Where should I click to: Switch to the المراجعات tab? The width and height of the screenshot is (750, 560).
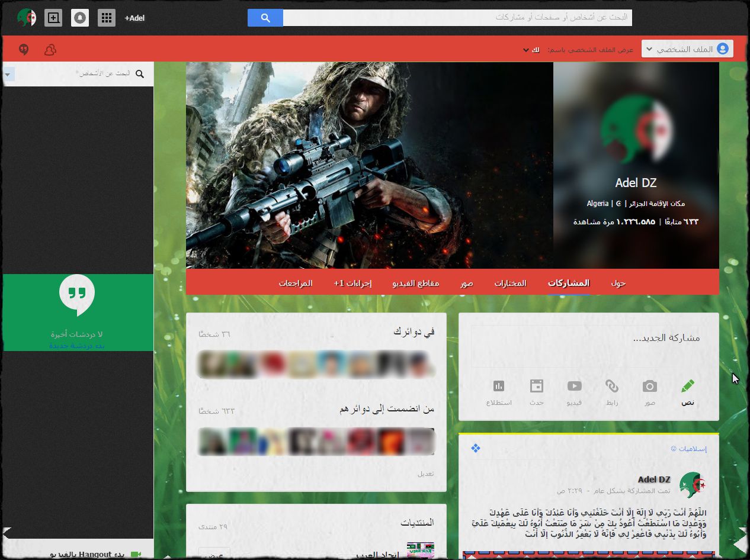click(x=296, y=283)
